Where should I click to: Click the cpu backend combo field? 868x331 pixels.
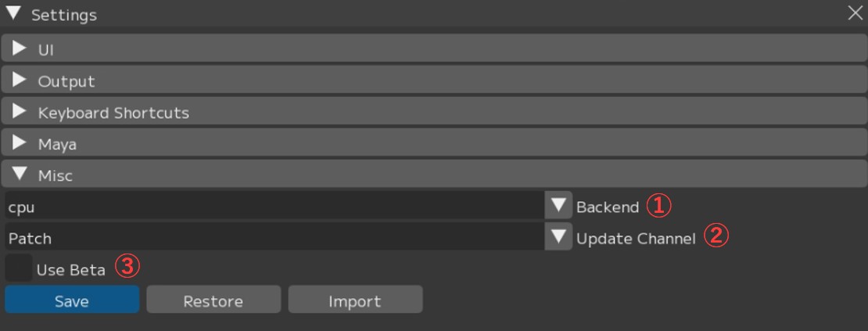click(274, 207)
